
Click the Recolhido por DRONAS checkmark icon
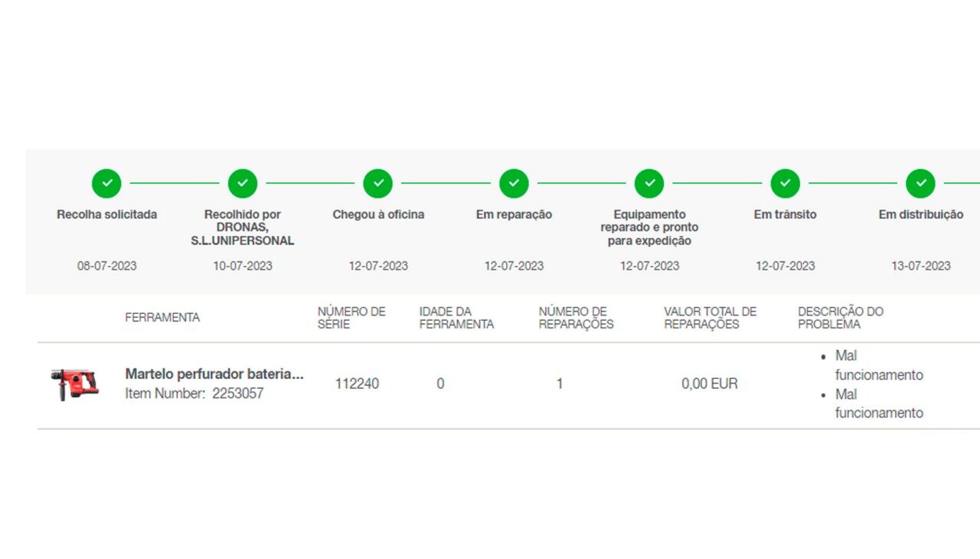242,184
